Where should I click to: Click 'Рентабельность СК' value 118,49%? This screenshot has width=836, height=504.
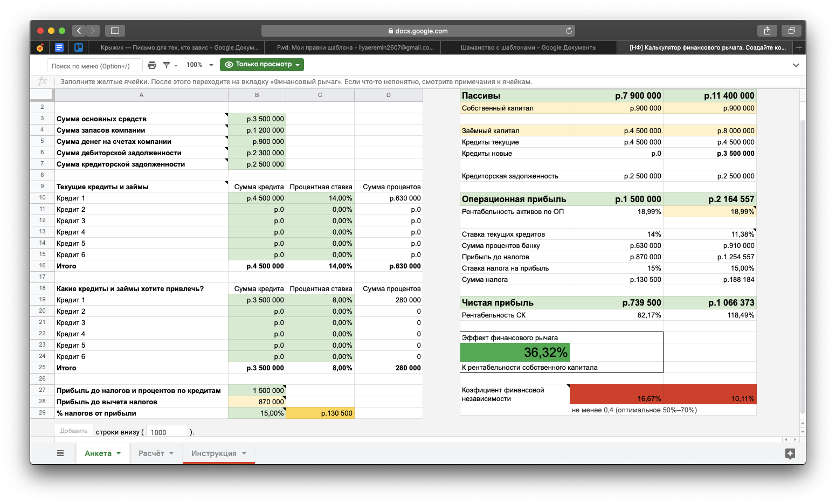click(x=710, y=315)
